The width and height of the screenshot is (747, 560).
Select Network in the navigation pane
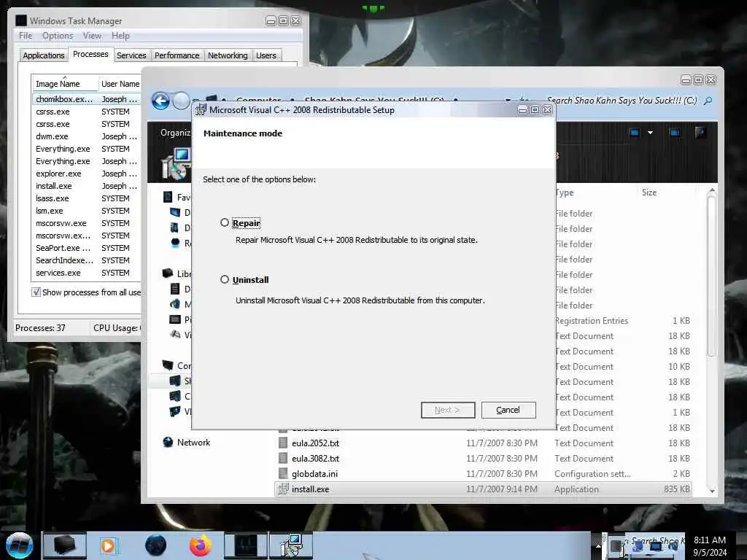[x=193, y=443]
